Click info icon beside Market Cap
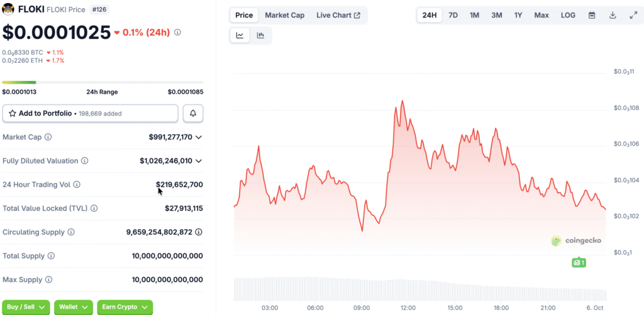The width and height of the screenshot is (644, 315). [x=48, y=137]
